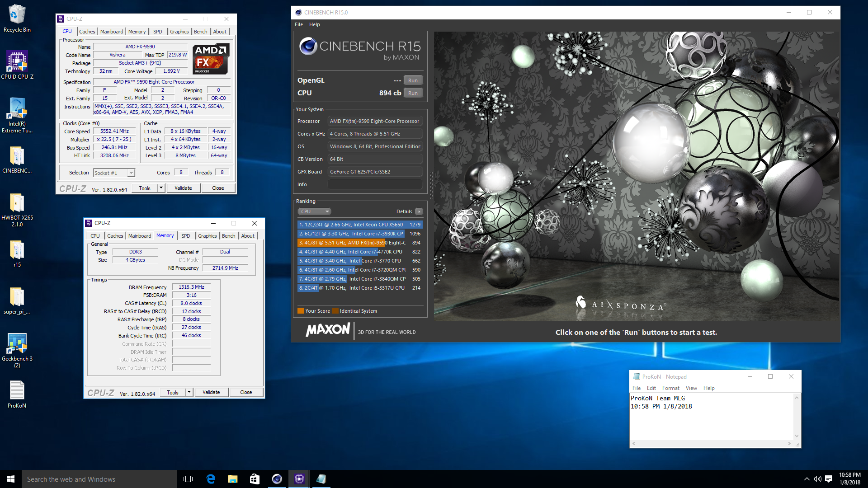Image resolution: width=868 pixels, height=488 pixels.
Task: Click Close in memory CPU-Z window
Action: click(246, 392)
